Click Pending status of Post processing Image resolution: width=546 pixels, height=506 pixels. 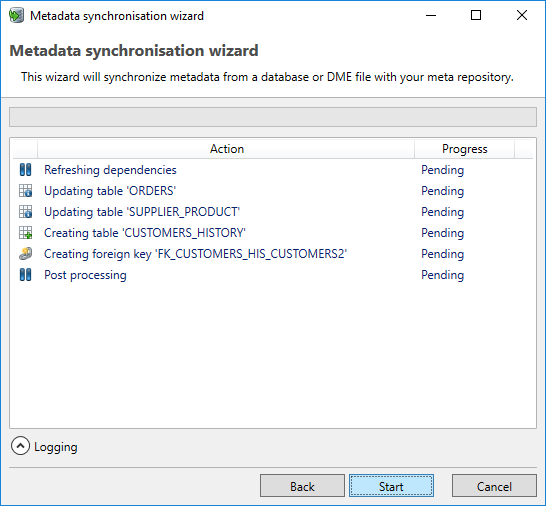443,275
